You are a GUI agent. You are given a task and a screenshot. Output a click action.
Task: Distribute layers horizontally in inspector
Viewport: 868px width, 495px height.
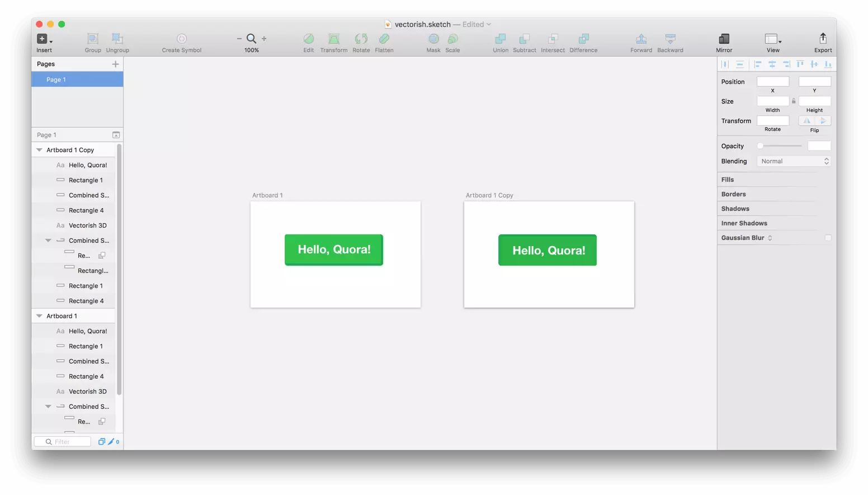725,64
